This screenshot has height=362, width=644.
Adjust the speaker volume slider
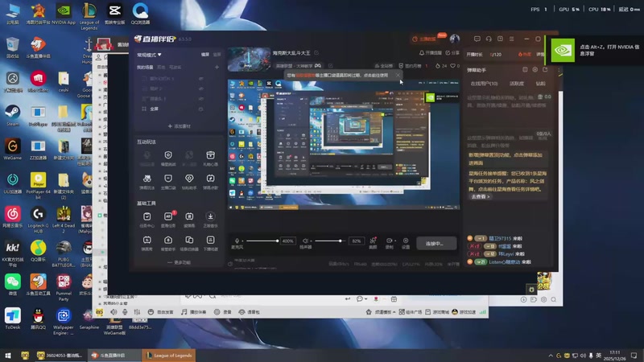pyautogui.click(x=330, y=241)
